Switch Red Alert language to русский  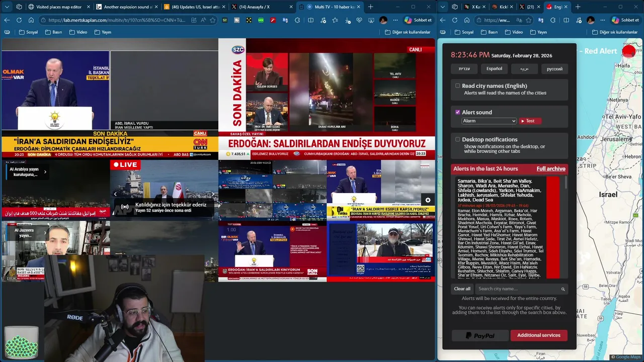point(554,69)
